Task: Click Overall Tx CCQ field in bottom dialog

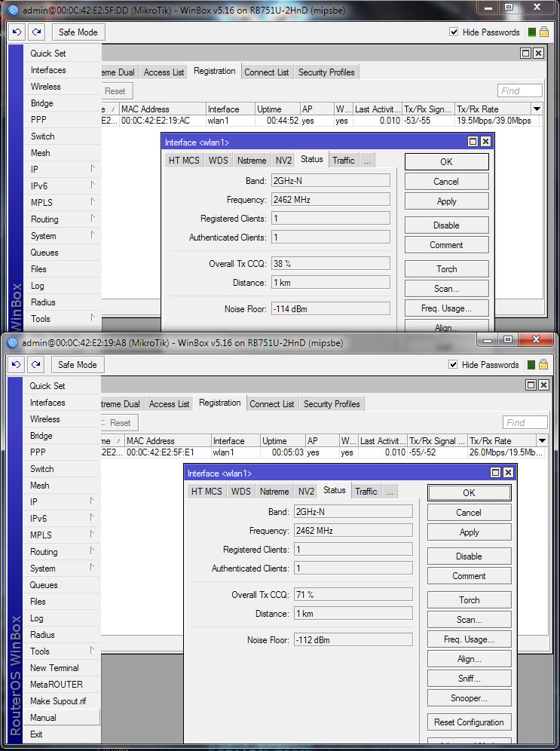Action: coord(353,594)
